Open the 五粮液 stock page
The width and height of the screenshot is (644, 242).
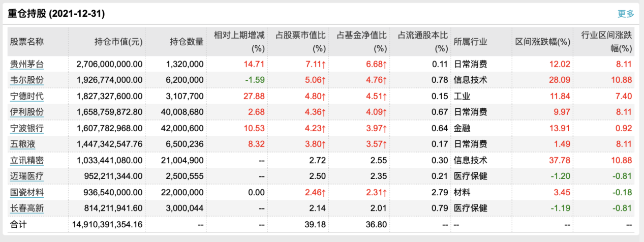23,144
